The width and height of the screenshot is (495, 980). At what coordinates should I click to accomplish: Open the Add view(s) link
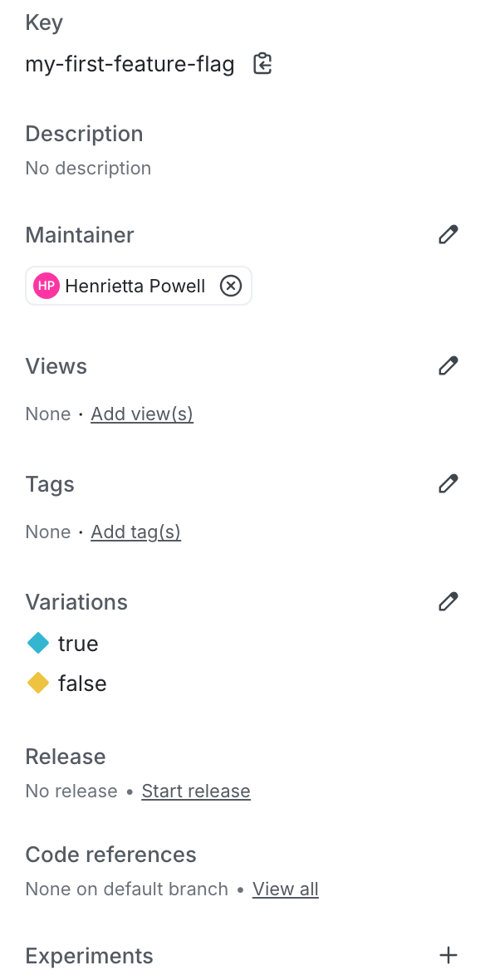[x=142, y=414]
